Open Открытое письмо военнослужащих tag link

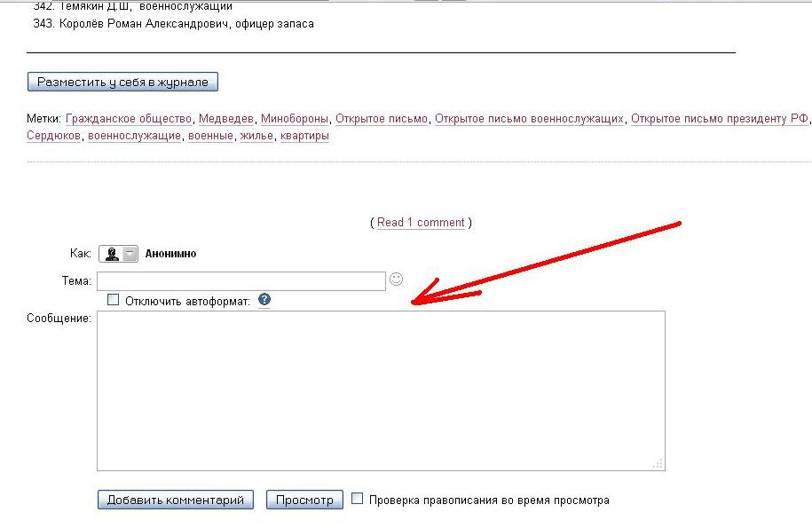click(x=529, y=119)
